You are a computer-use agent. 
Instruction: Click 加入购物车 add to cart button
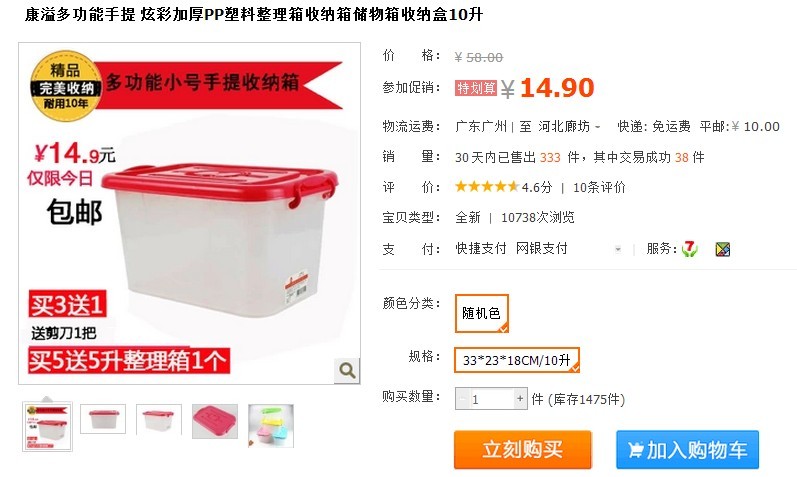[x=687, y=450]
